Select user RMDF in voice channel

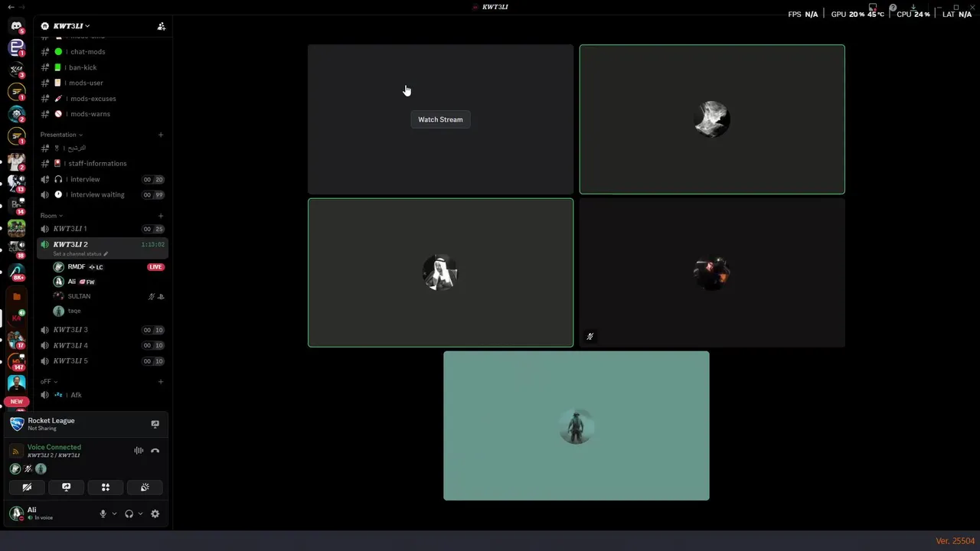108,267
